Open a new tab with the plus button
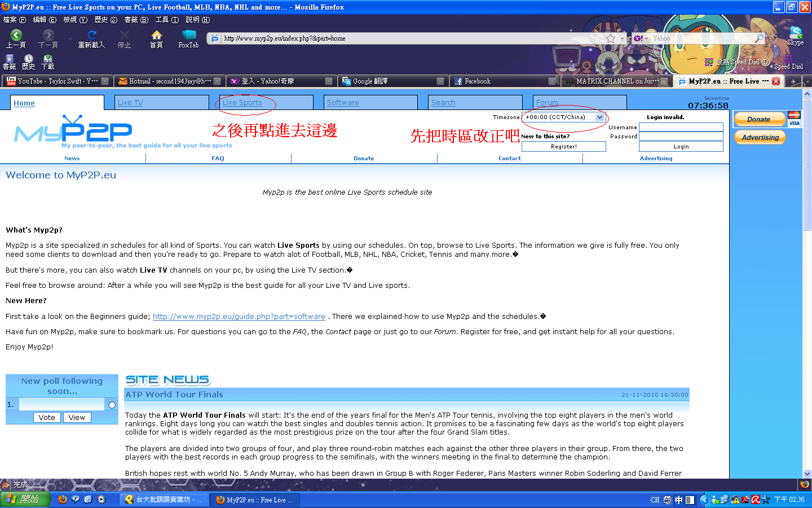This screenshot has height=508, width=812. point(793,82)
